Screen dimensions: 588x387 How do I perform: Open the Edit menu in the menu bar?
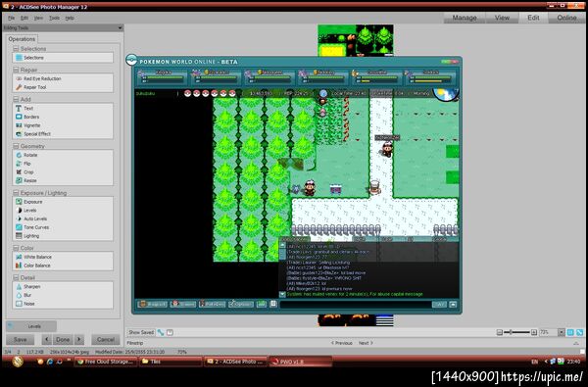point(24,18)
